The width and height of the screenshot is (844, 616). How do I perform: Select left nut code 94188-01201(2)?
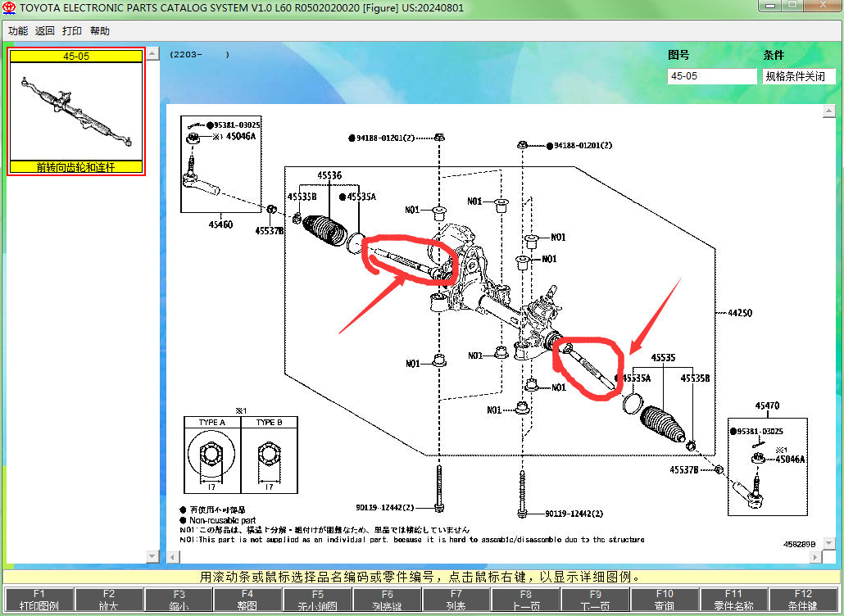point(385,138)
